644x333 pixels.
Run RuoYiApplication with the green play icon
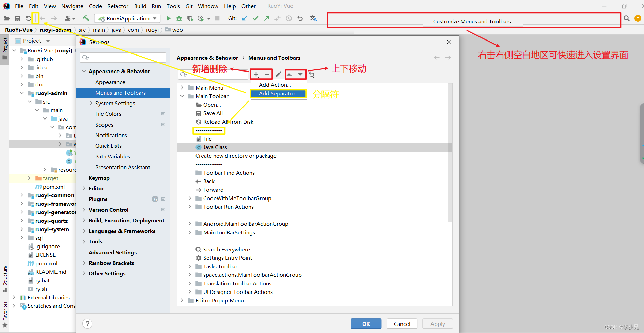[x=168, y=18]
